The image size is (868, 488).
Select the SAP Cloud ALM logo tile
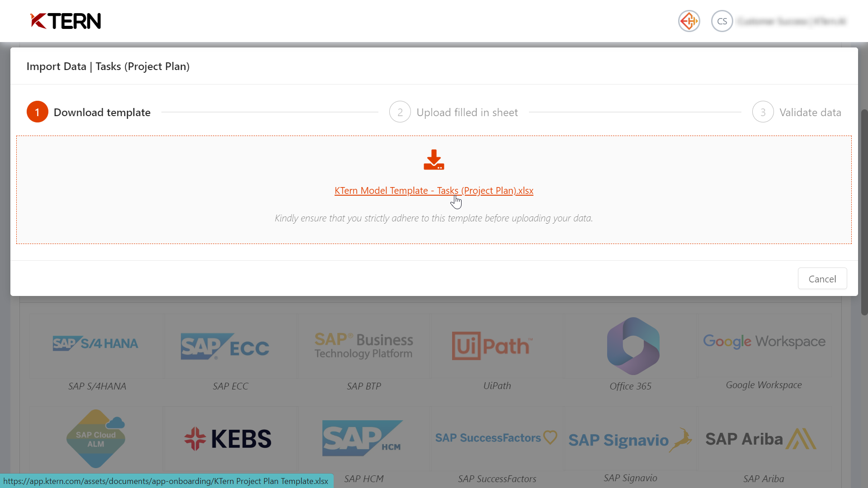click(96, 438)
